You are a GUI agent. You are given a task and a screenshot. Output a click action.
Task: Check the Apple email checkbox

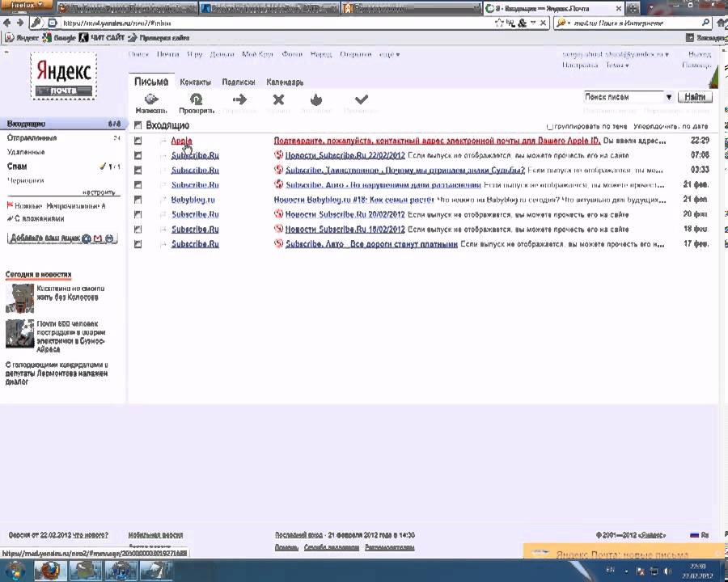138,141
